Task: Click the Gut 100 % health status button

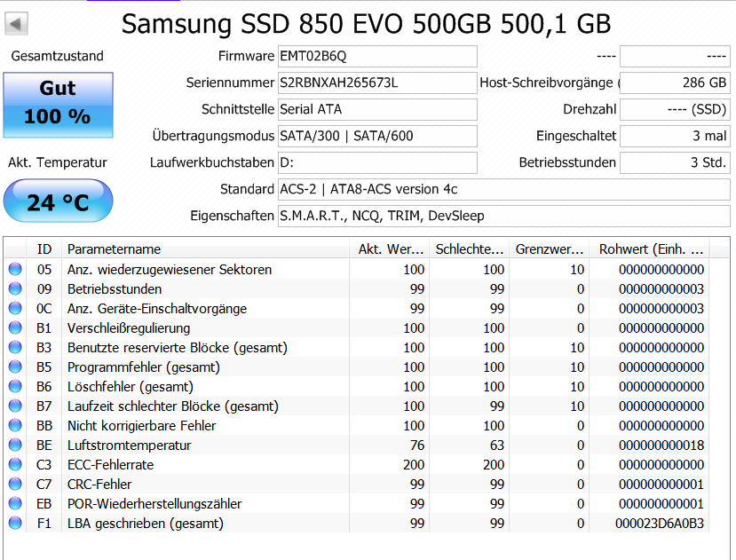Action: (x=59, y=105)
